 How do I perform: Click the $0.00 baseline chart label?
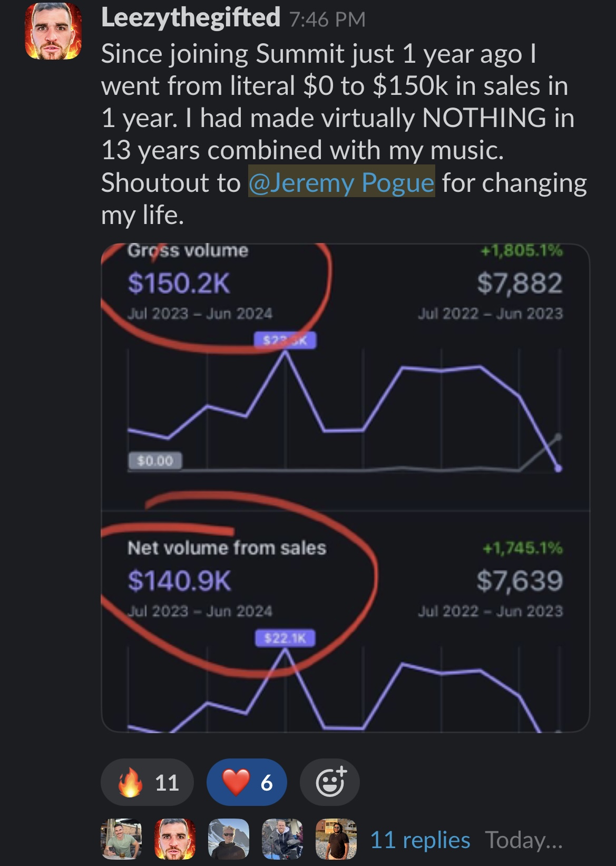pos(155,461)
